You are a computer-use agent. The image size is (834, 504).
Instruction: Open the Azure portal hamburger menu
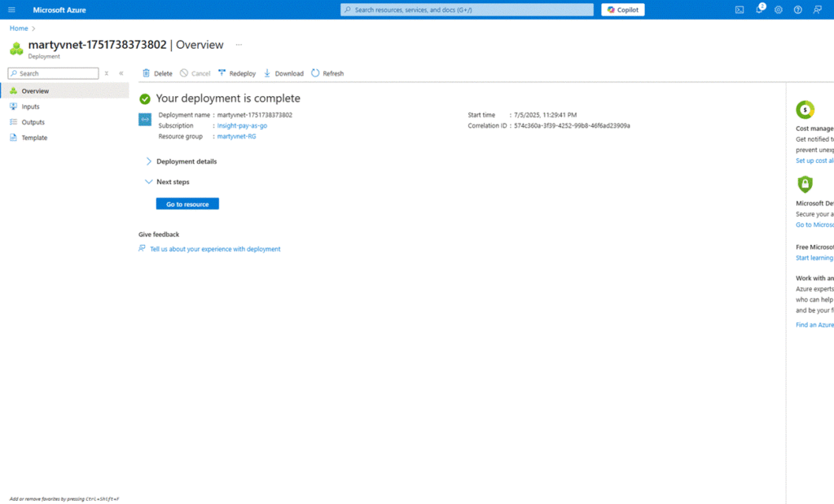click(x=11, y=10)
